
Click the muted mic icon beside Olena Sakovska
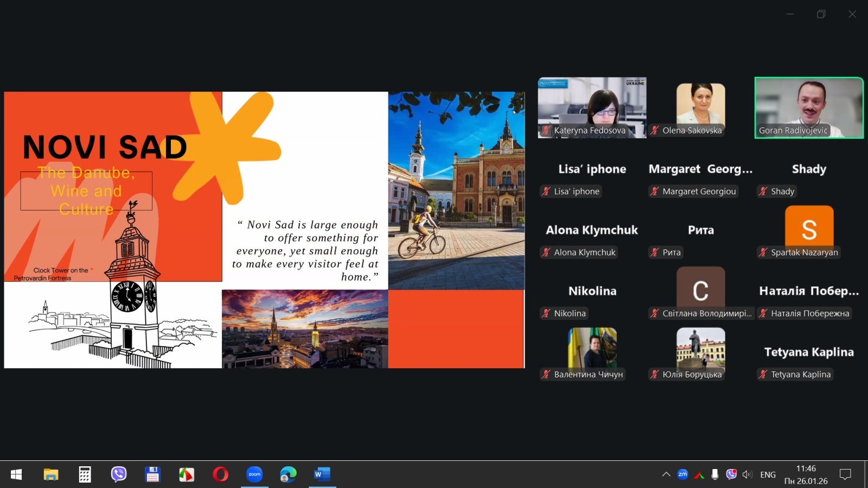point(654,130)
